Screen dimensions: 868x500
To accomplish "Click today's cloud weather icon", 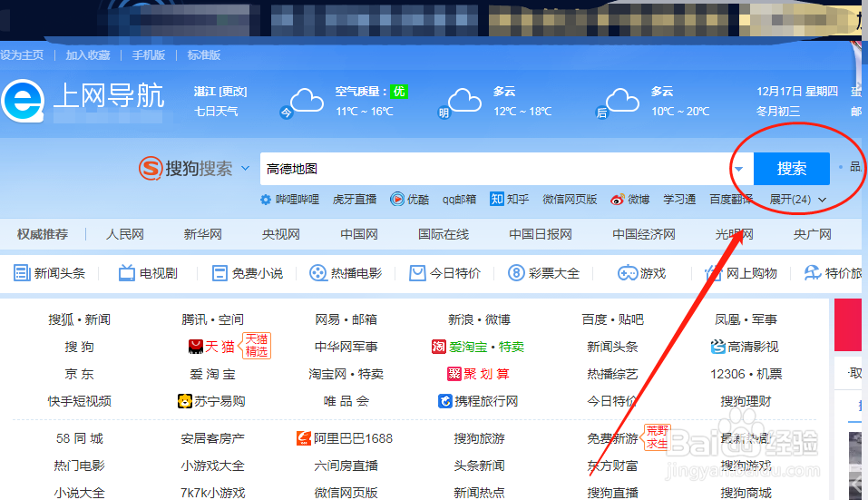I will click(x=307, y=101).
